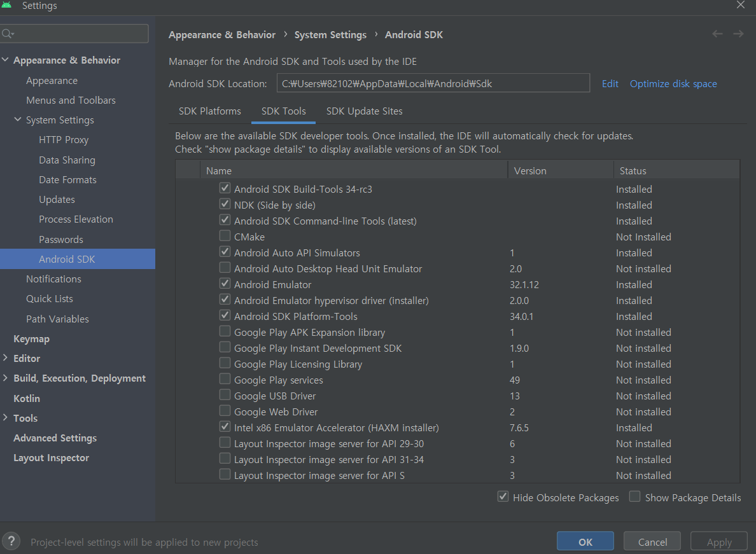The width and height of the screenshot is (756, 554).
Task: Click the Status column header
Action: [x=676, y=170]
